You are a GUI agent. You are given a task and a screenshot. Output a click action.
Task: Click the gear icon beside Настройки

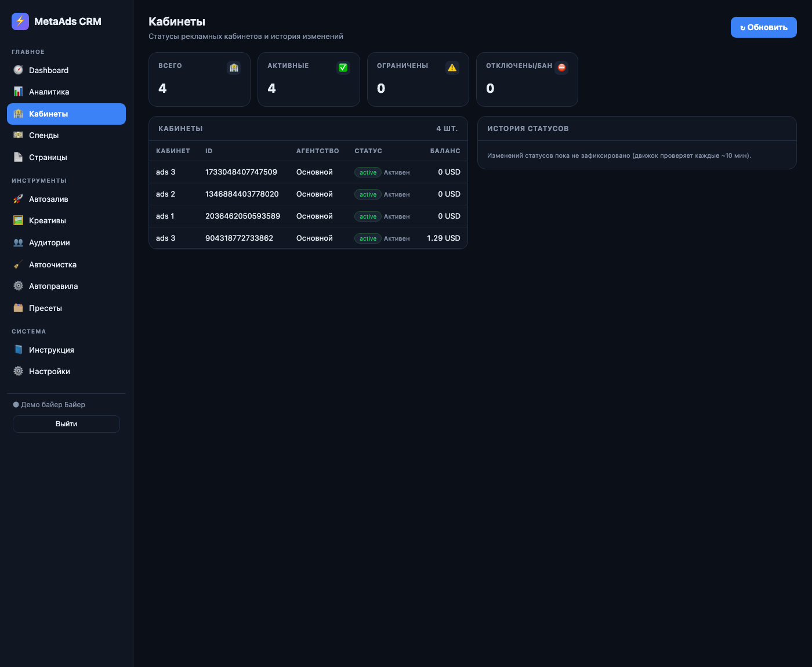pos(19,371)
